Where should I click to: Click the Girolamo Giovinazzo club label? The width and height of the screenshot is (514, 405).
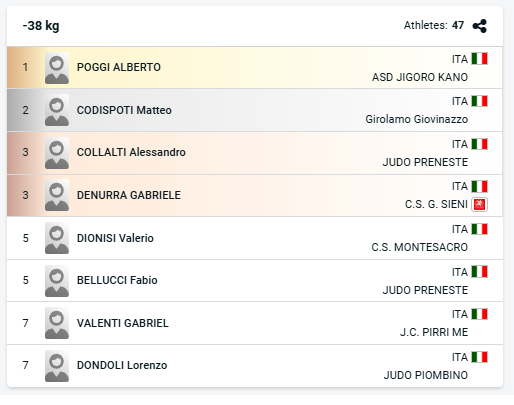tap(417, 119)
